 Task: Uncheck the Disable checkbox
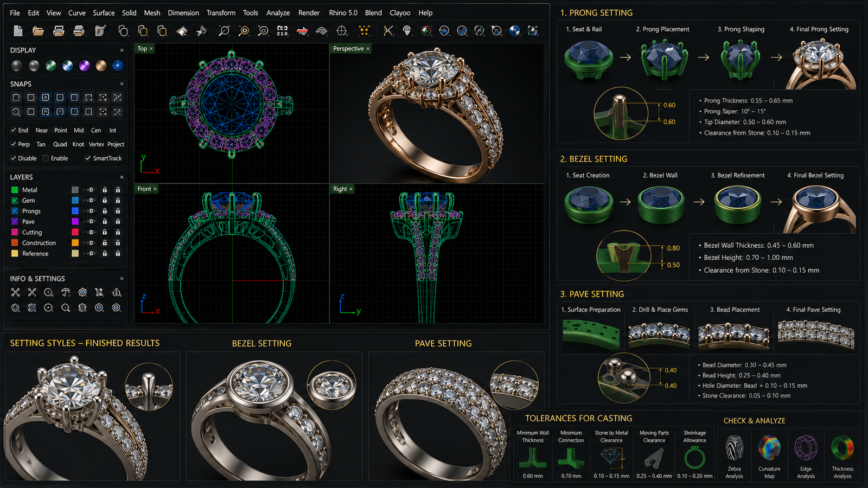[13, 158]
